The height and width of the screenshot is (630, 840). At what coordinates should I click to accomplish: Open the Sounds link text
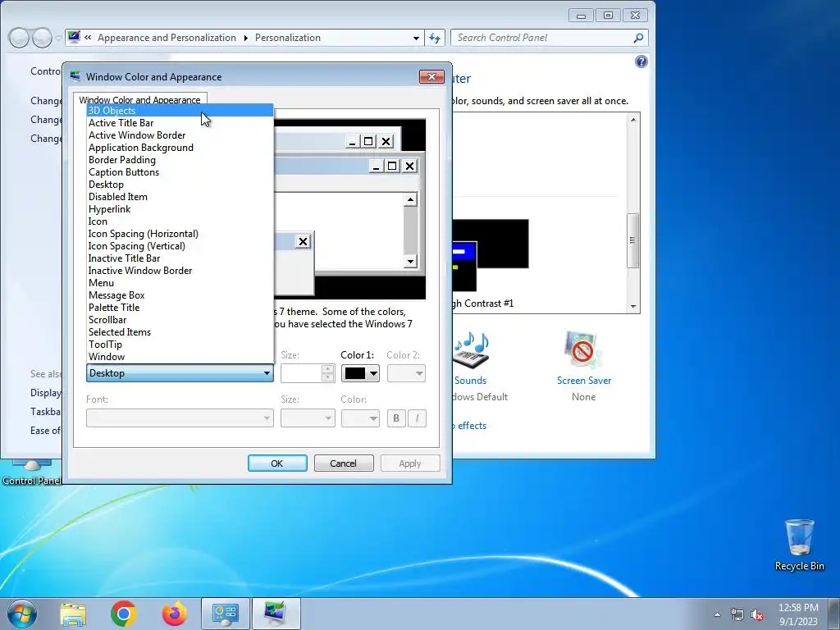(470, 381)
